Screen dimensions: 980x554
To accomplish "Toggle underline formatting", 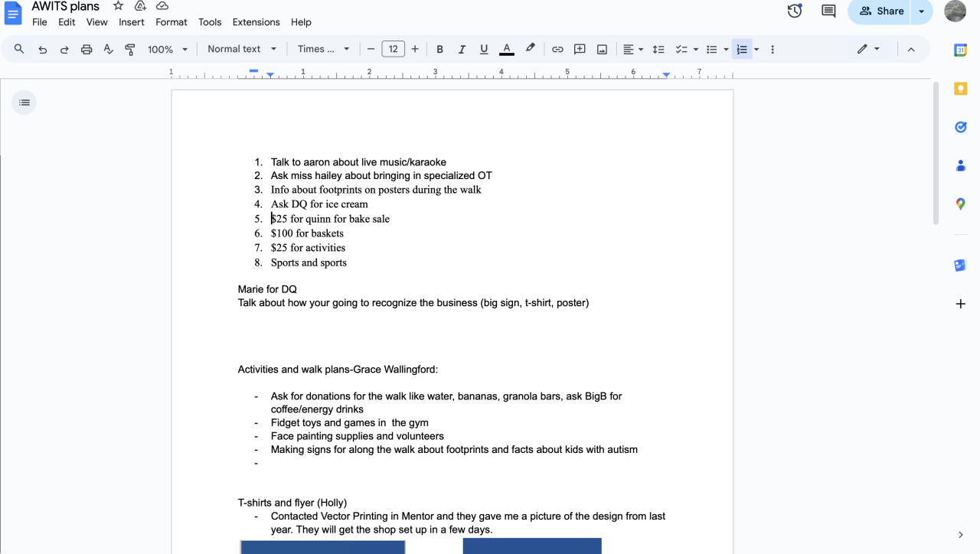I will point(484,49).
